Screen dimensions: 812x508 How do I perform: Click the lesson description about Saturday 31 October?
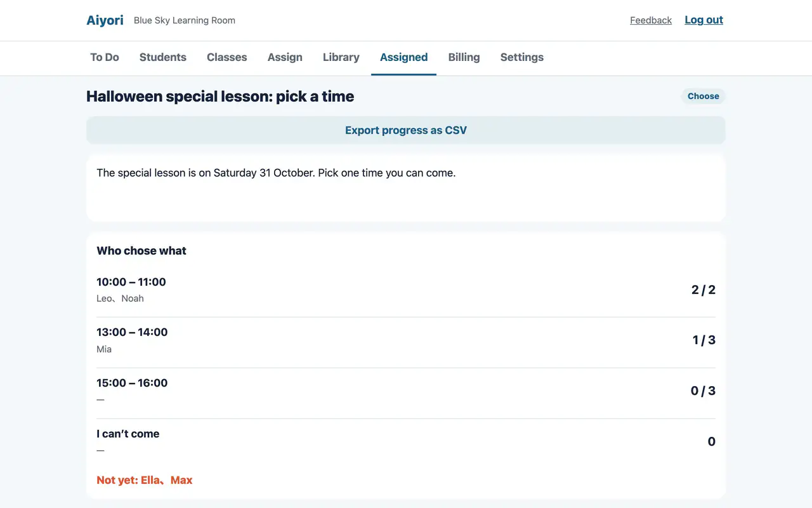pyautogui.click(x=276, y=173)
